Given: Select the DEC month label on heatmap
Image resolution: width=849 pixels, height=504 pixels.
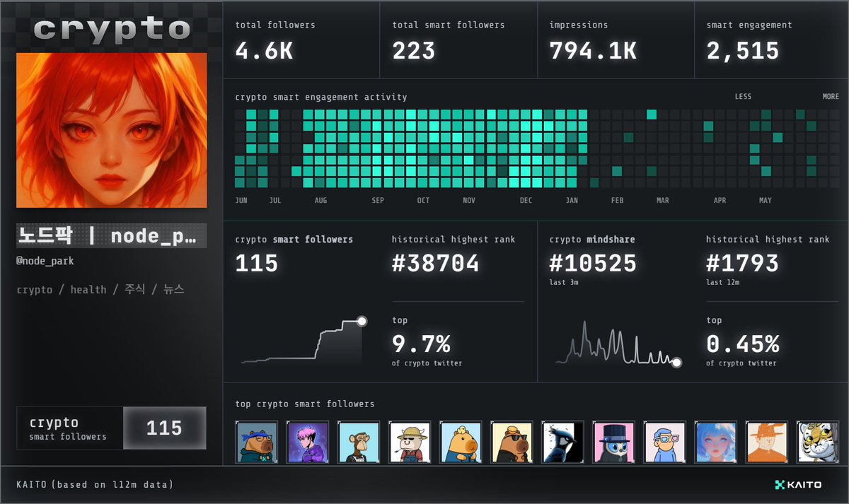Looking at the screenshot, I should [526, 201].
